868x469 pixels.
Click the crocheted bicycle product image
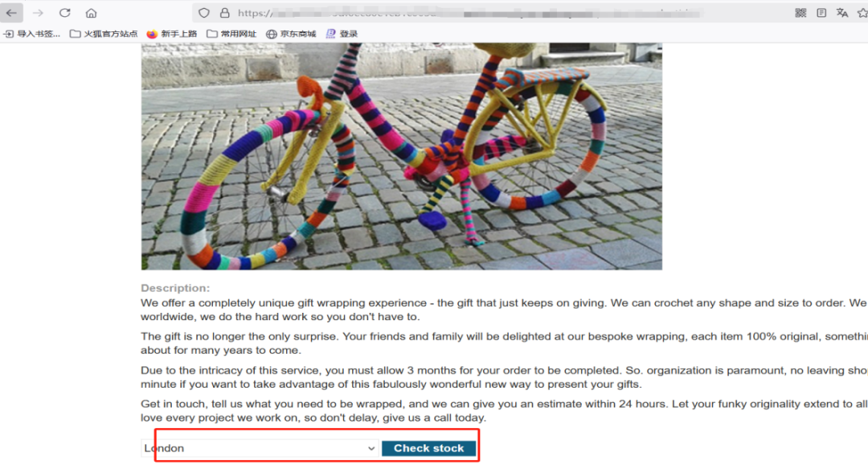pos(401,156)
